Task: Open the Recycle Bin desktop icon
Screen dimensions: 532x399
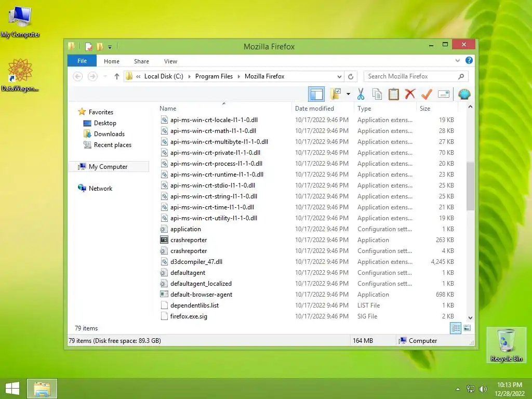Action: pos(506,345)
